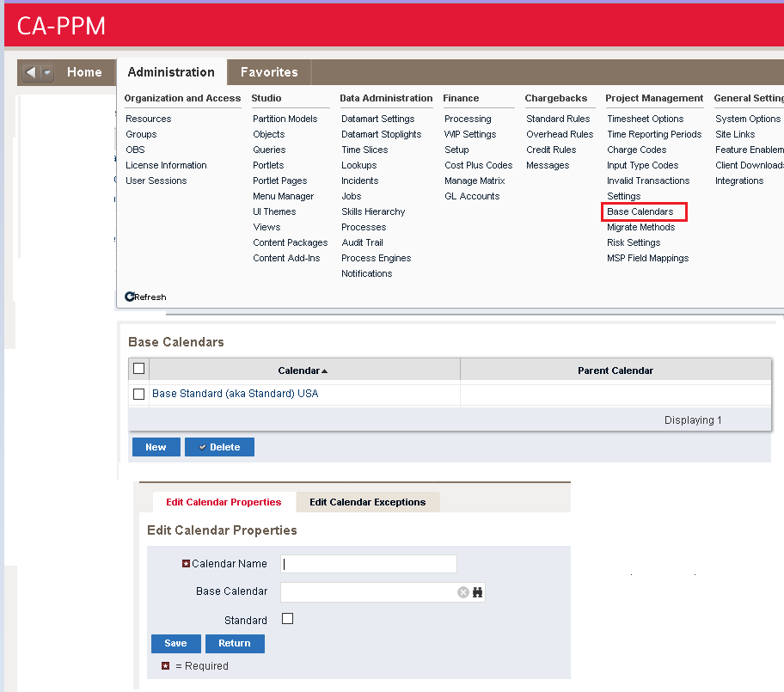Save the calendar properties

tap(176, 644)
